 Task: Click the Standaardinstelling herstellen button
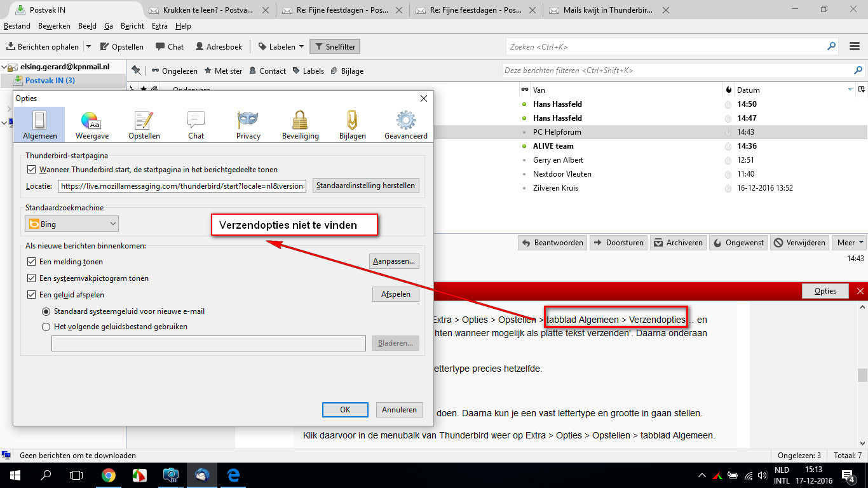366,186
